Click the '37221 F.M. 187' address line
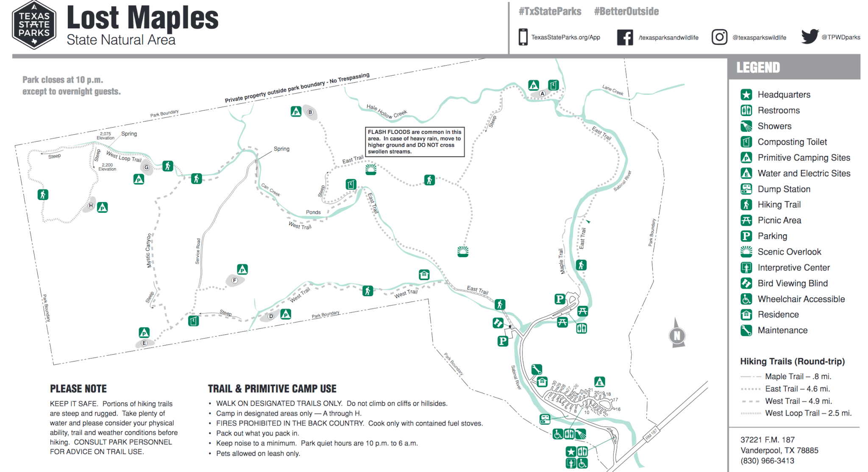This screenshot has width=868, height=472. pyautogui.click(x=768, y=440)
